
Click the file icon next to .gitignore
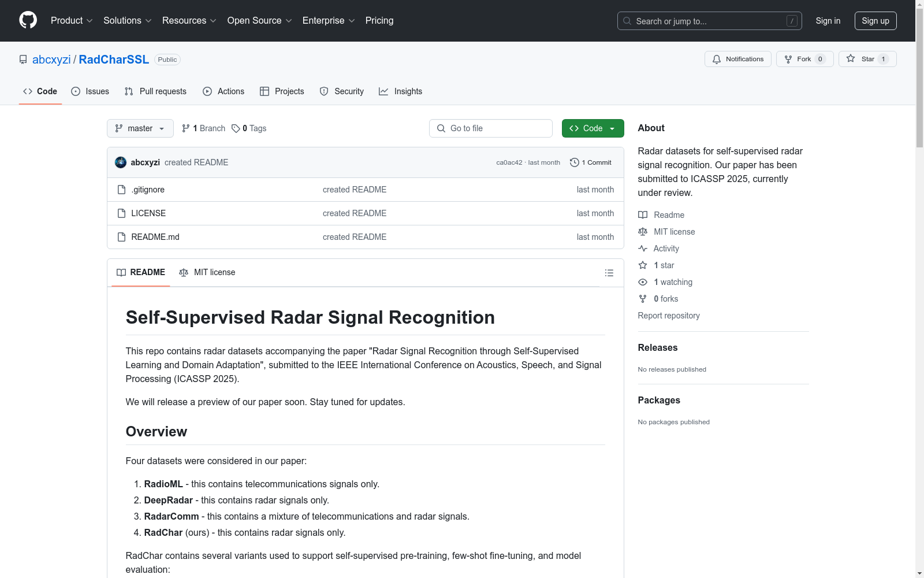[x=121, y=190]
